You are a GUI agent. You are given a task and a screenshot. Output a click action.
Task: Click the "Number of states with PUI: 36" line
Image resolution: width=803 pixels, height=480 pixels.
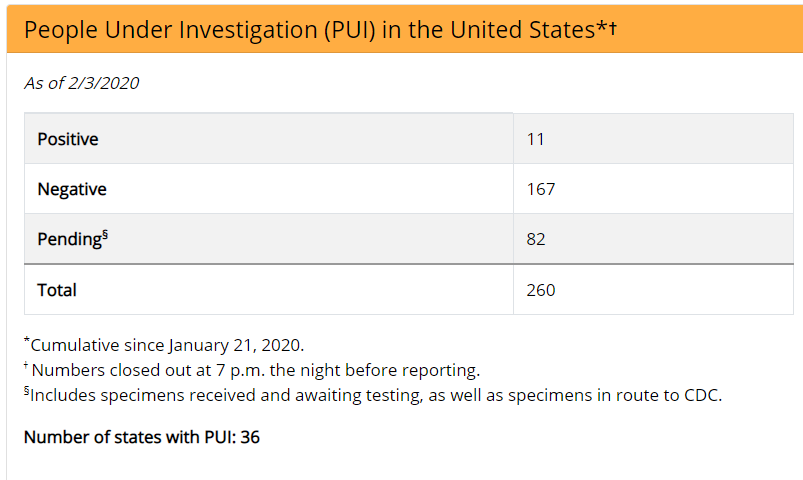pos(142,437)
